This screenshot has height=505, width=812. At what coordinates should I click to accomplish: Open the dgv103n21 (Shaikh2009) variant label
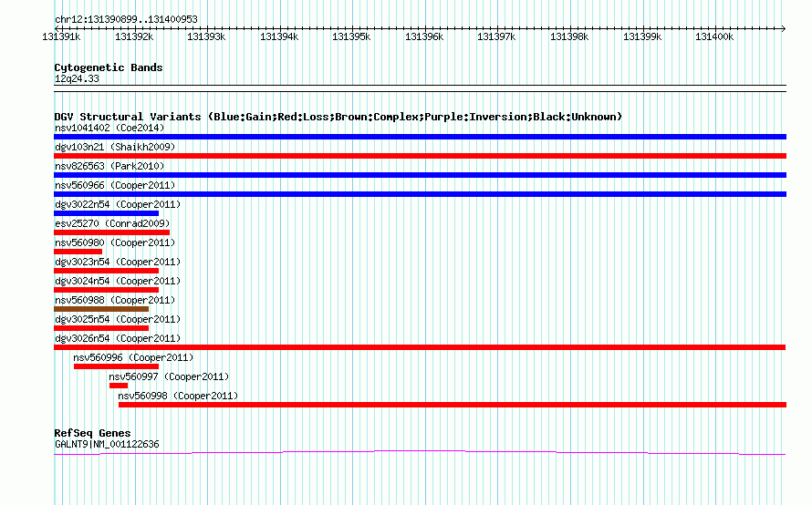(x=115, y=147)
